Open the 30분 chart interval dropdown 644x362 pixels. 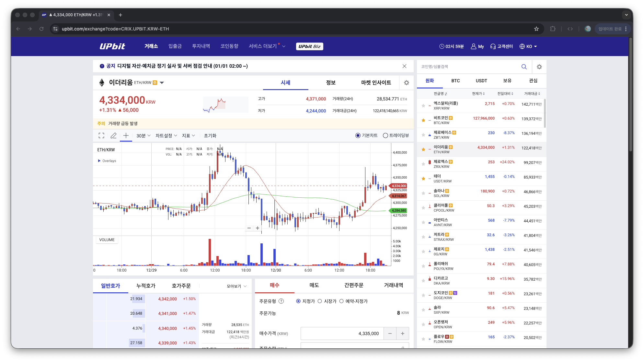click(x=143, y=136)
